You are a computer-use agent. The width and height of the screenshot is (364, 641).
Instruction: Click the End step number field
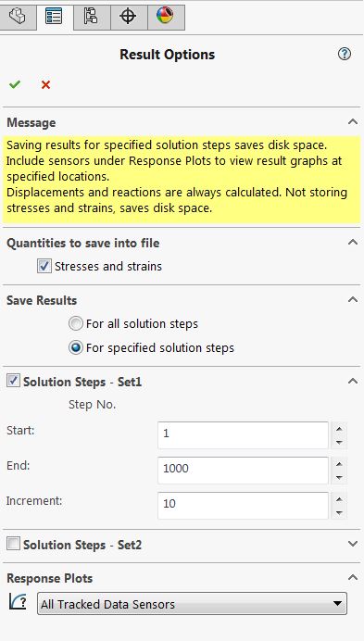(x=243, y=471)
